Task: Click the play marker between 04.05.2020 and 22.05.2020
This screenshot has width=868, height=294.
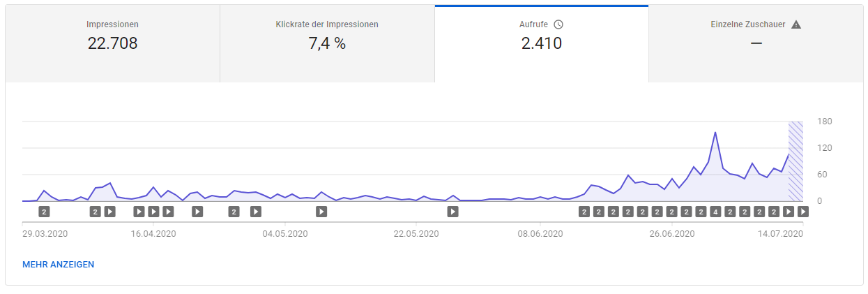Action: point(321,211)
